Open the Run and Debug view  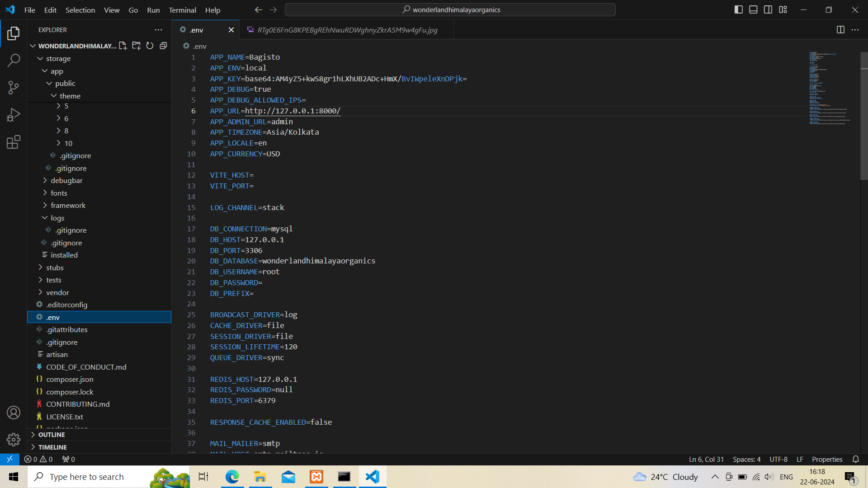coord(14,115)
